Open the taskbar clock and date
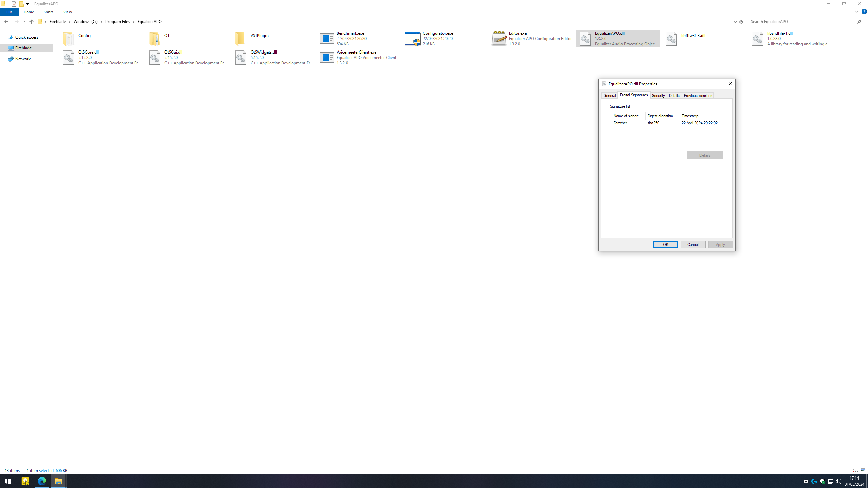 [854, 481]
